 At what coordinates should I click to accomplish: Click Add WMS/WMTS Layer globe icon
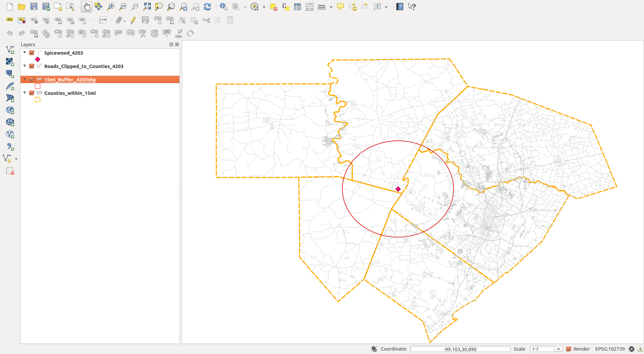(x=10, y=110)
